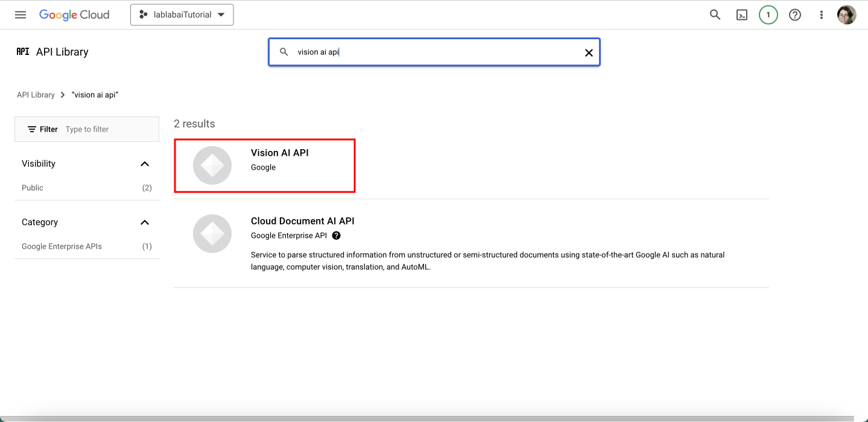Viewport: 868px width, 422px height.
Task: Click the user account avatar
Action: (846, 15)
